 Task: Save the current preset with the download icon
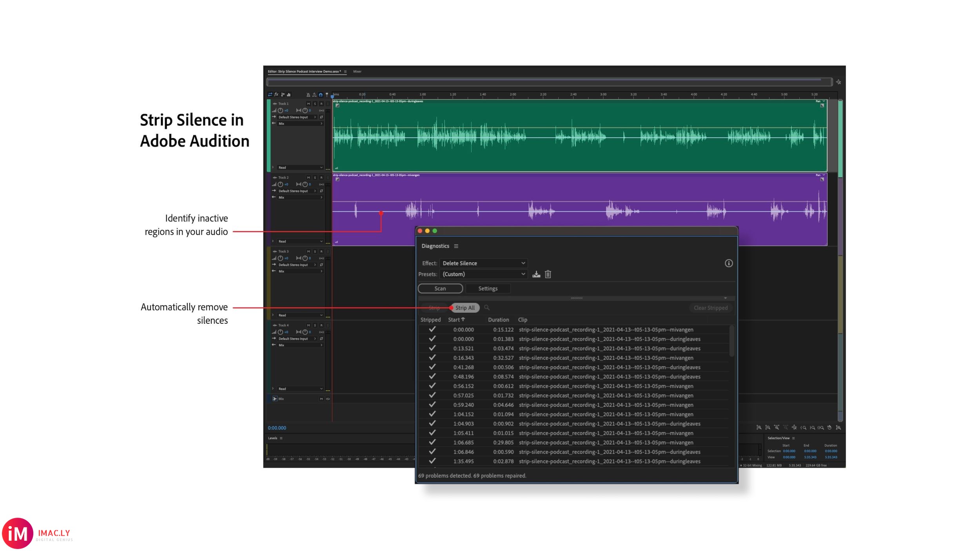click(x=536, y=274)
